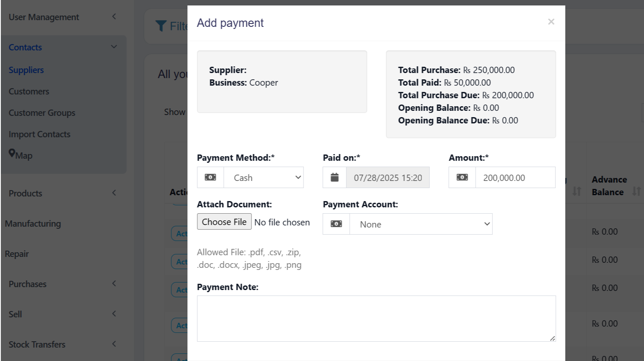Click the Map pin icon in sidebar

[12, 154]
